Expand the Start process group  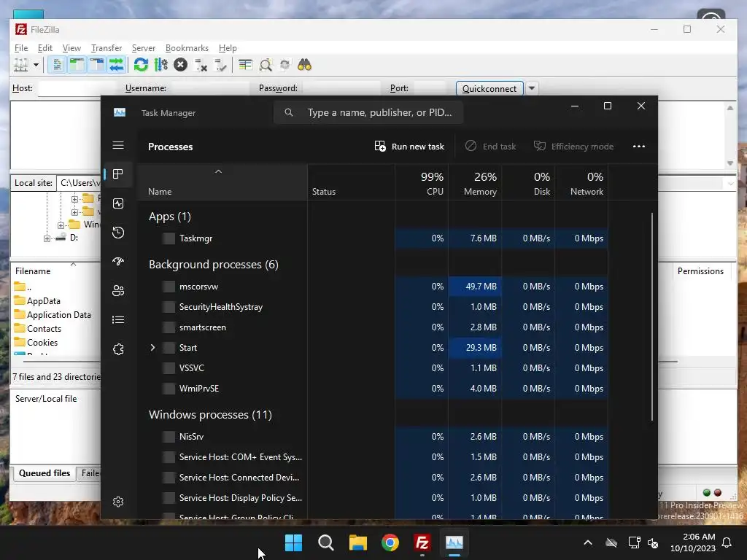coord(152,348)
